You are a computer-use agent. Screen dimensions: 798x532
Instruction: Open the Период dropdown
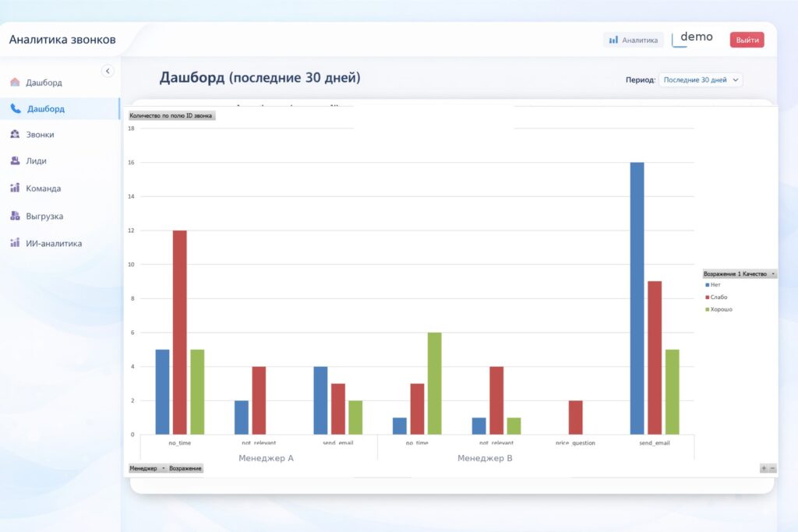700,79
